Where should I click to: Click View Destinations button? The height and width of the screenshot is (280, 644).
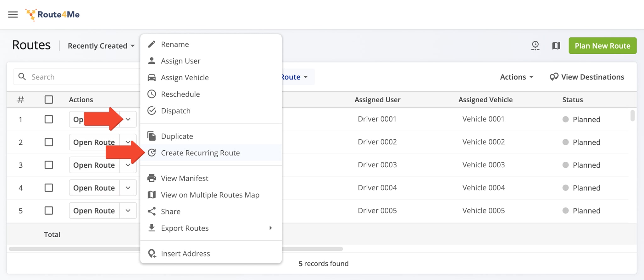point(587,77)
